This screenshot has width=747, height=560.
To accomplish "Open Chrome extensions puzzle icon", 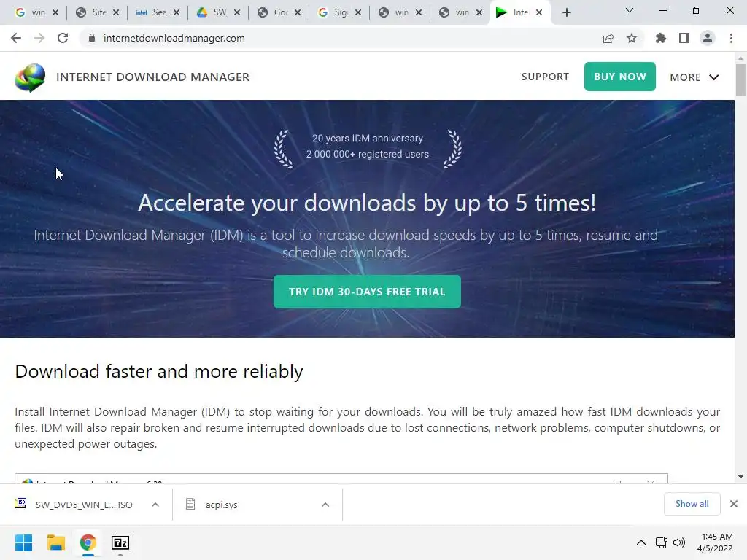I will [x=660, y=38].
